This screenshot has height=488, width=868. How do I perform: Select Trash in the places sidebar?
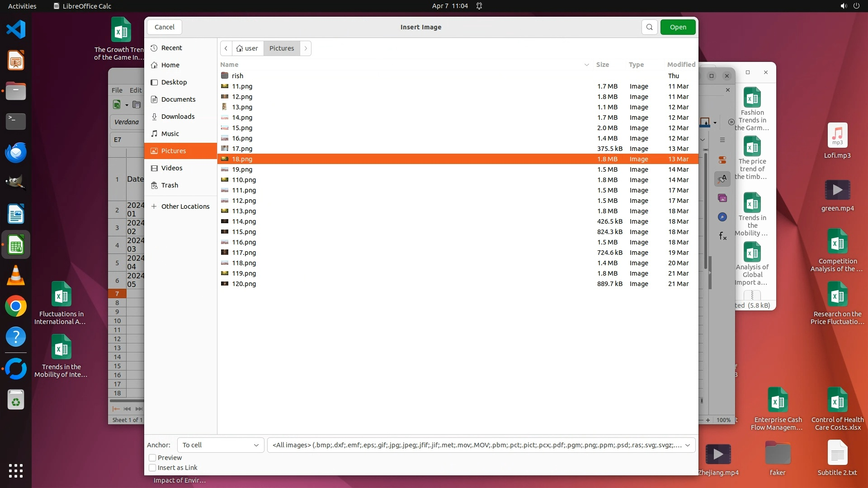[170, 185]
